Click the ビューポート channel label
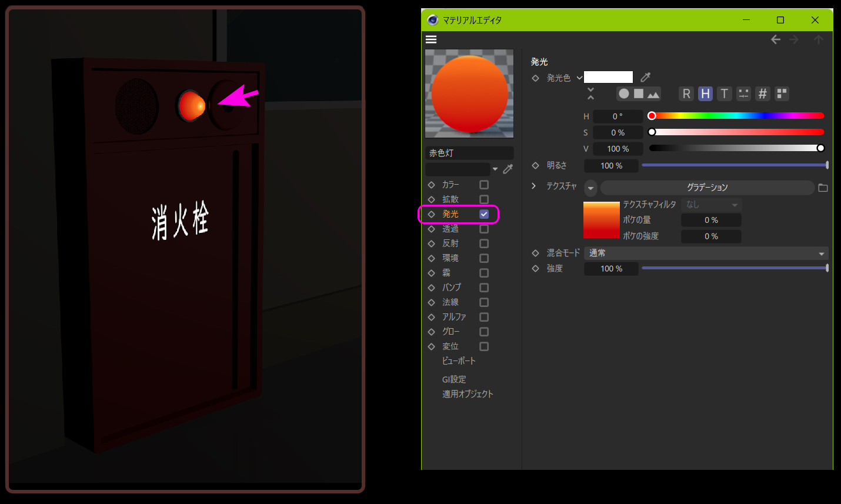The image size is (841, 504). click(x=459, y=361)
